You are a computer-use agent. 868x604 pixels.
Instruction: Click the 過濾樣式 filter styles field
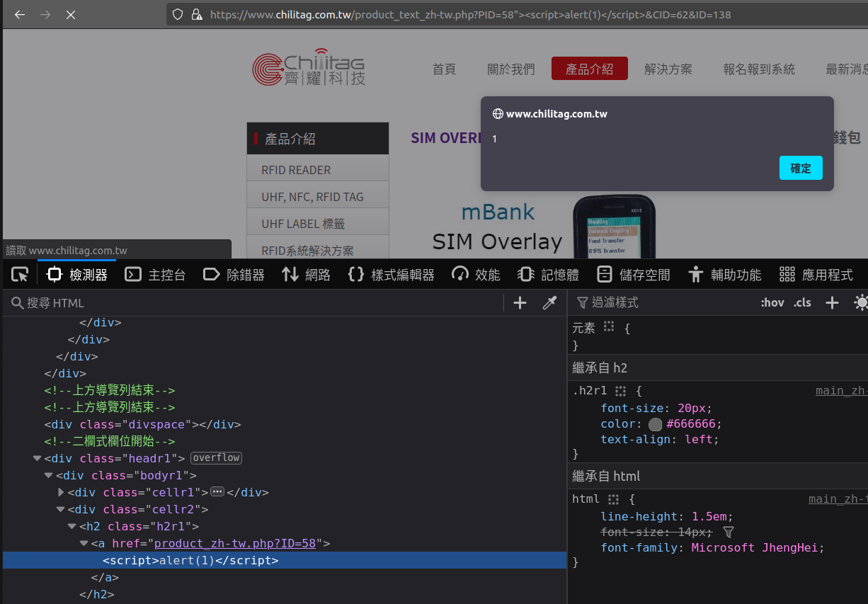(662, 303)
